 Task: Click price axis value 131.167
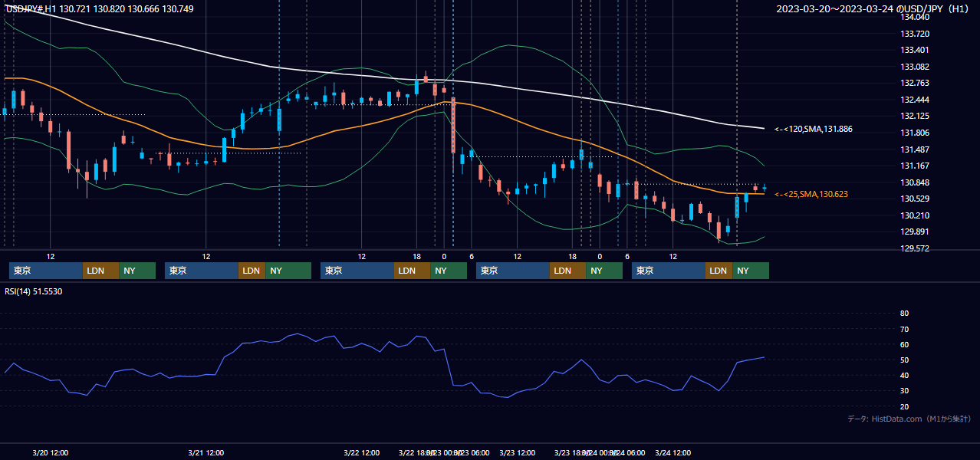(914, 166)
